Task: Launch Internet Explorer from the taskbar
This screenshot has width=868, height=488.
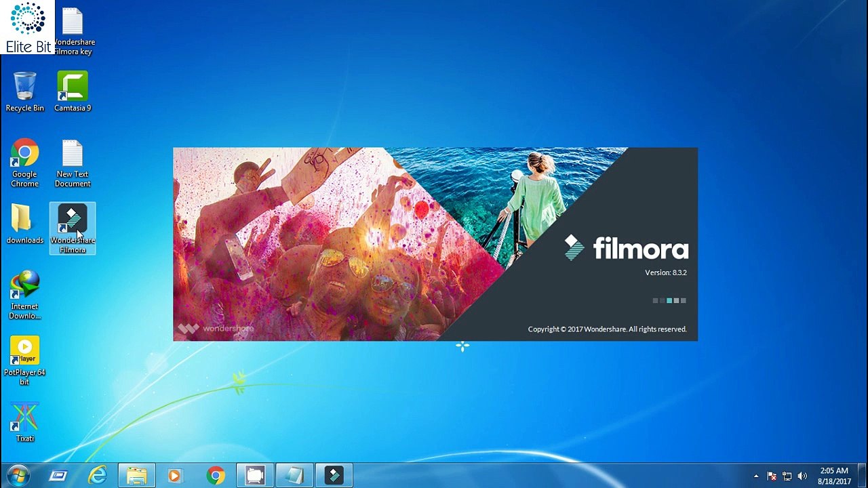Action: point(98,476)
